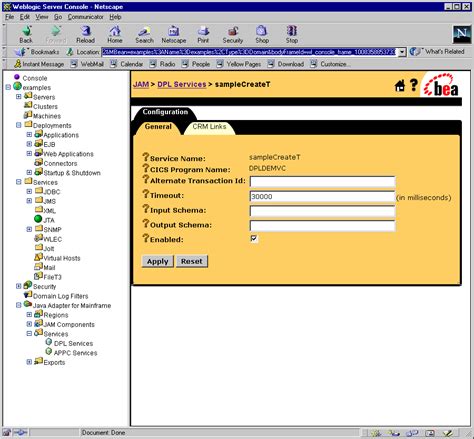
Task: Toggle the Enabled checkbox
Action: click(x=254, y=239)
